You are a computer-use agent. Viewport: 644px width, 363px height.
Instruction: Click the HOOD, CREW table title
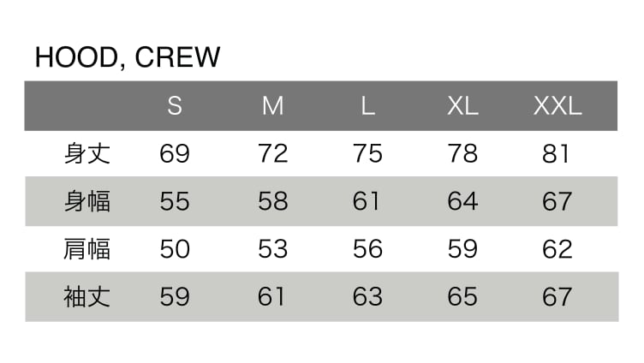(128, 57)
